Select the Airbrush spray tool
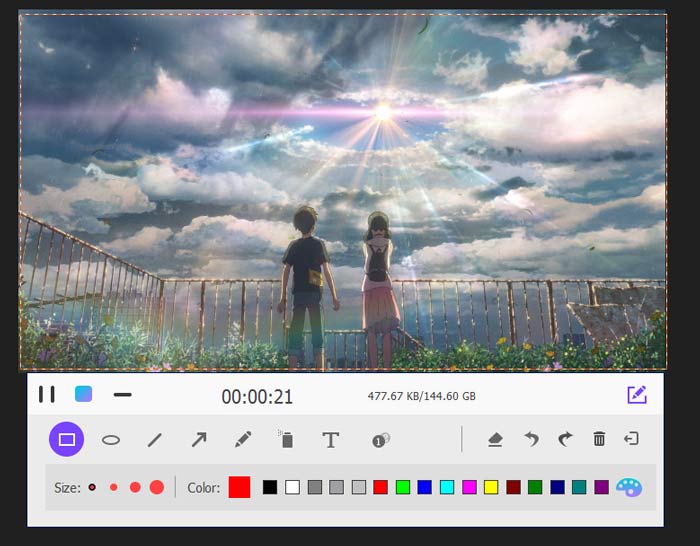Viewport: 700px width, 546px height. (x=286, y=439)
